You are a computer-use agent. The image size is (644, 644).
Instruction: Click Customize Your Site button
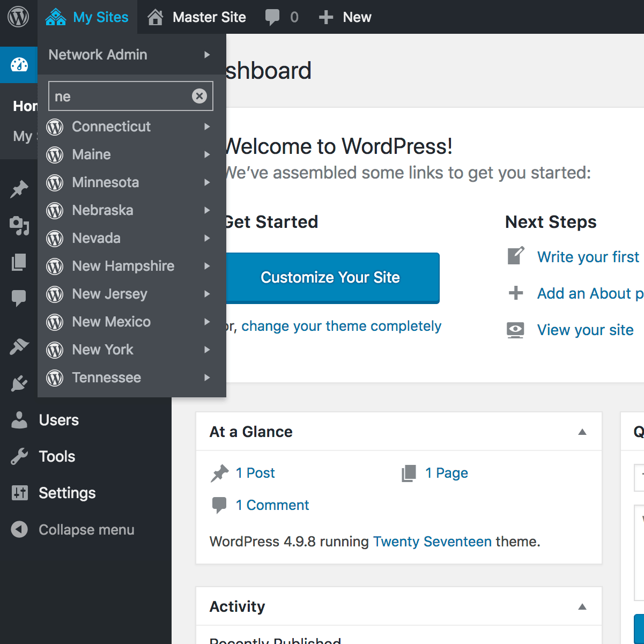click(330, 278)
